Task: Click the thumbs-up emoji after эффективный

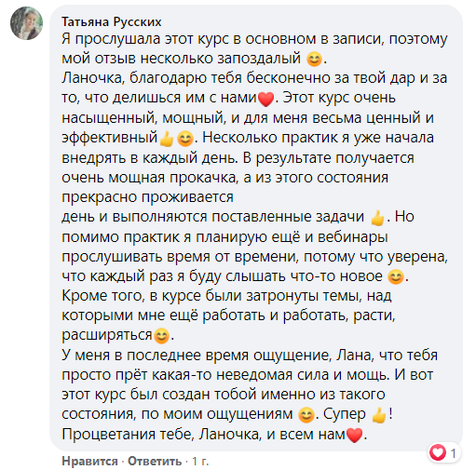Action: [x=166, y=139]
